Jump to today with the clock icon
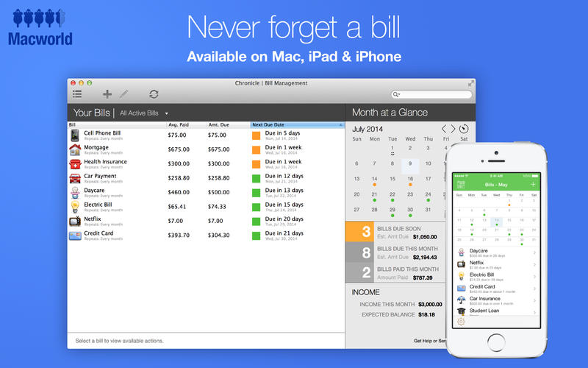Viewport: 588px width, 368px height. click(464, 129)
